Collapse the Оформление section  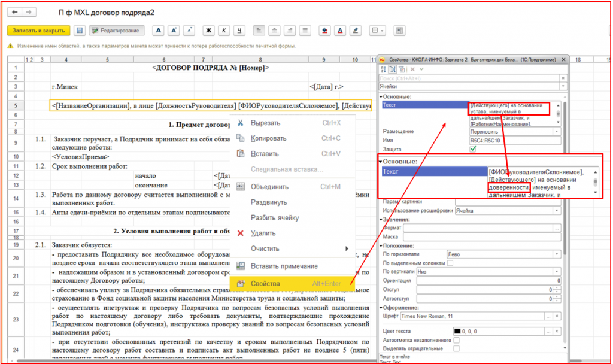pyautogui.click(x=381, y=307)
